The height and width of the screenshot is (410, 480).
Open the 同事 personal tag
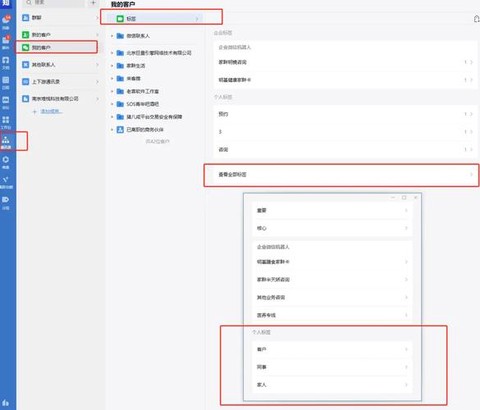(332, 367)
